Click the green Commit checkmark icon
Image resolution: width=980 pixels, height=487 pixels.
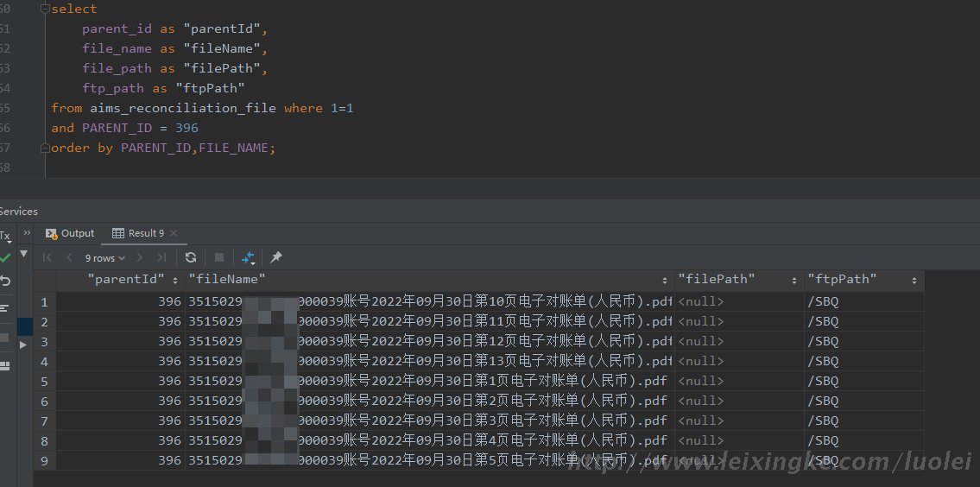5,257
